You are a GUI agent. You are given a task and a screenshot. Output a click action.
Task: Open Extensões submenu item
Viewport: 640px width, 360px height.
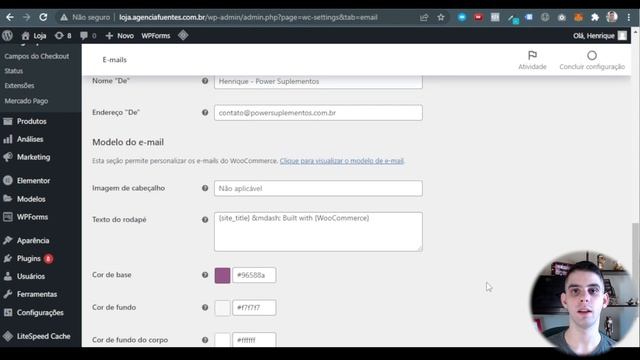coord(19,85)
